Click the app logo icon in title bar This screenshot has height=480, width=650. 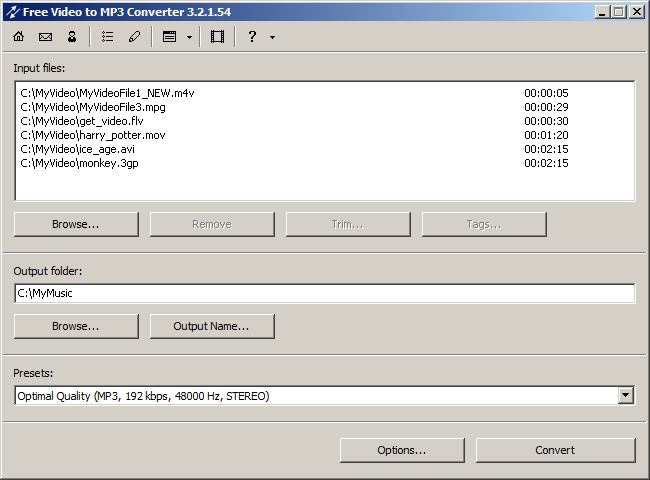[x=12, y=12]
